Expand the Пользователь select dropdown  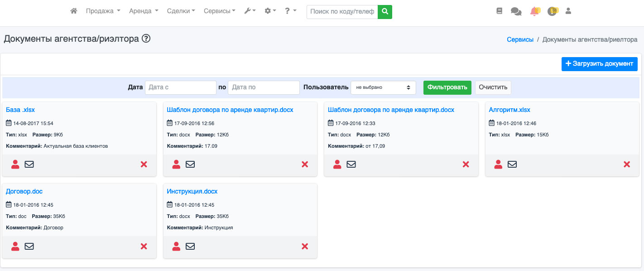pos(383,87)
